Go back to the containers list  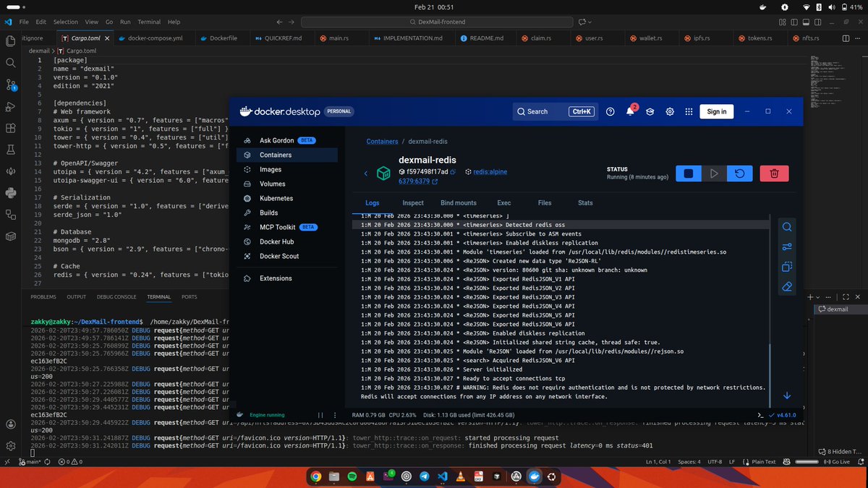point(366,174)
